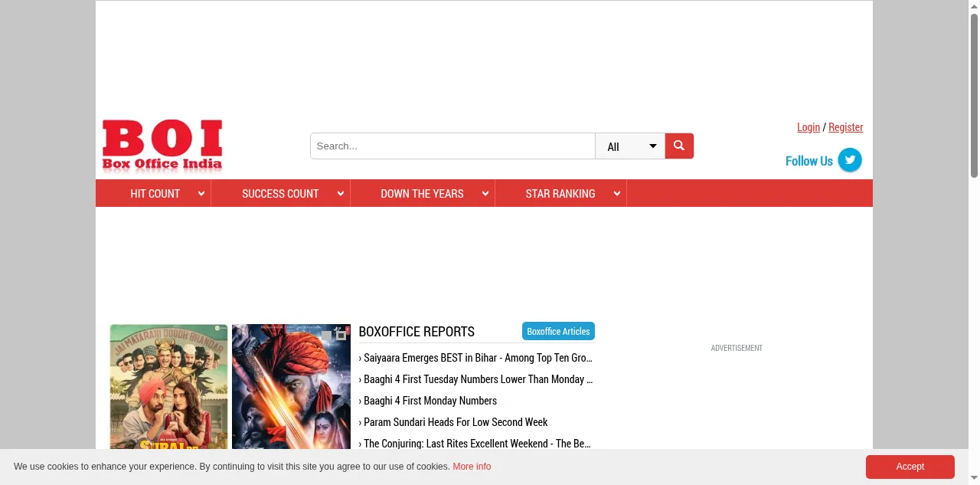980x485 pixels.
Task: Open the Baaghi 4 First Monday Numbers article
Action: (x=430, y=401)
